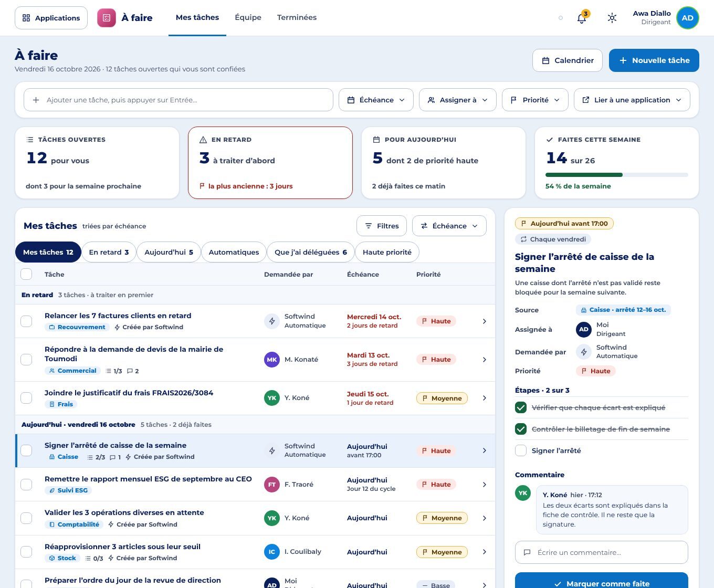Click the YK avatar on the FRAIS2026/3084 row
Viewport: 714px width, 588px height.
272,398
